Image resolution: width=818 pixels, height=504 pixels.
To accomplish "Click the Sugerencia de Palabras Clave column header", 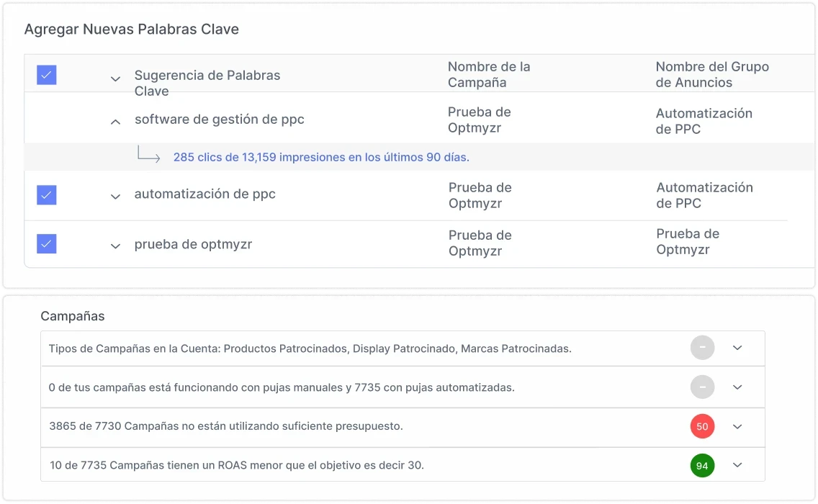I will pyautogui.click(x=207, y=75).
